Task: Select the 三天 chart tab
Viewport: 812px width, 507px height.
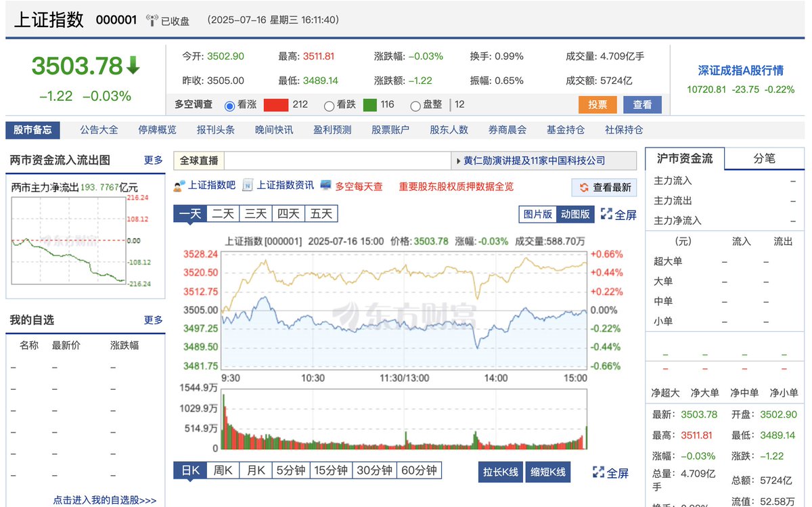Action: pos(256,214)
